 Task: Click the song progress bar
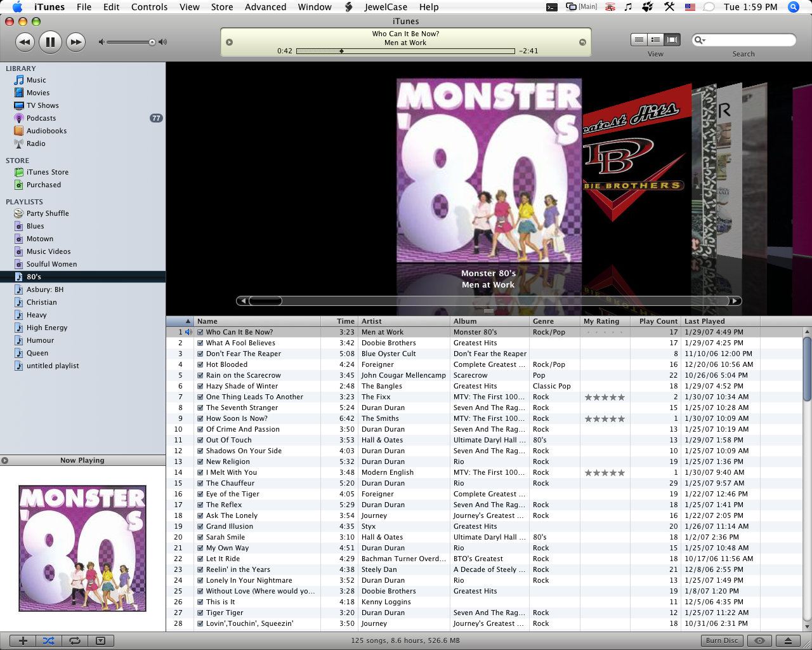(x=405, y=51)
